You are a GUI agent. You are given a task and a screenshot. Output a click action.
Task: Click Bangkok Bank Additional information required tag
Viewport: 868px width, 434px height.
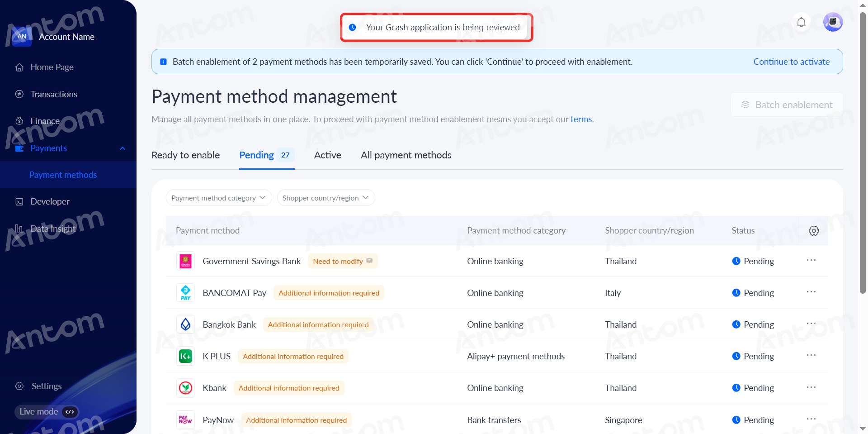(318, 324)
